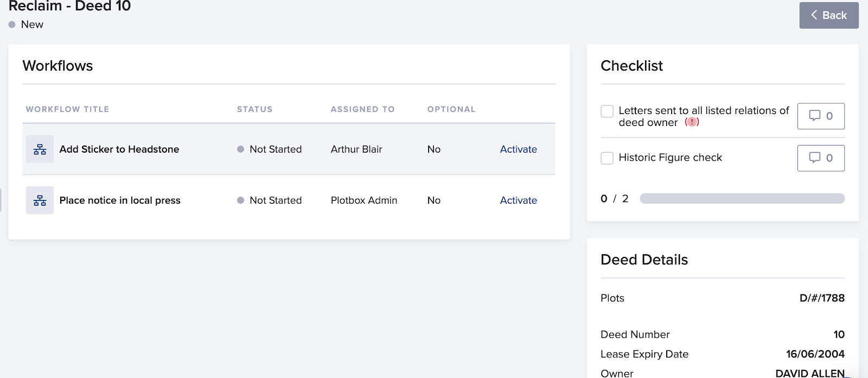This screenshot has height=378, width=868.
Task: Open comments for Letters sent checklist item
Action: point(820,116)
